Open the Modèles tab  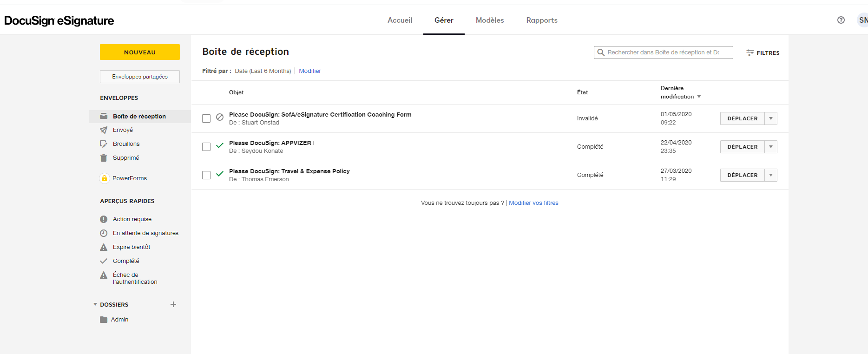coord(490,20)
